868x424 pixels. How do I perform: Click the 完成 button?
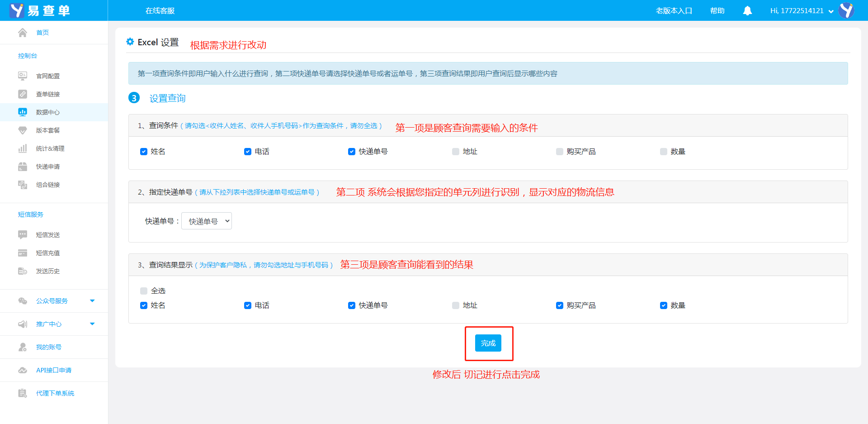pos(488,343)
